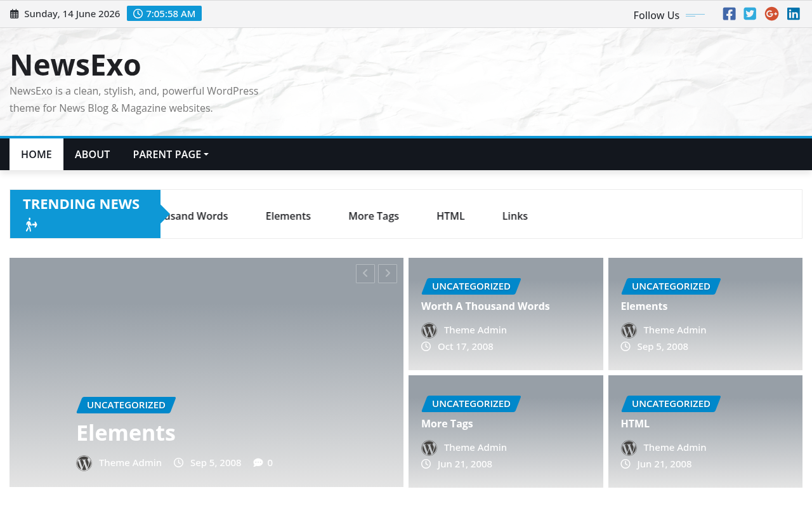The image size is (812, 508).
Task: Click the Jun 21, 2008 date on More Tags card
Action: click(465, 464)
